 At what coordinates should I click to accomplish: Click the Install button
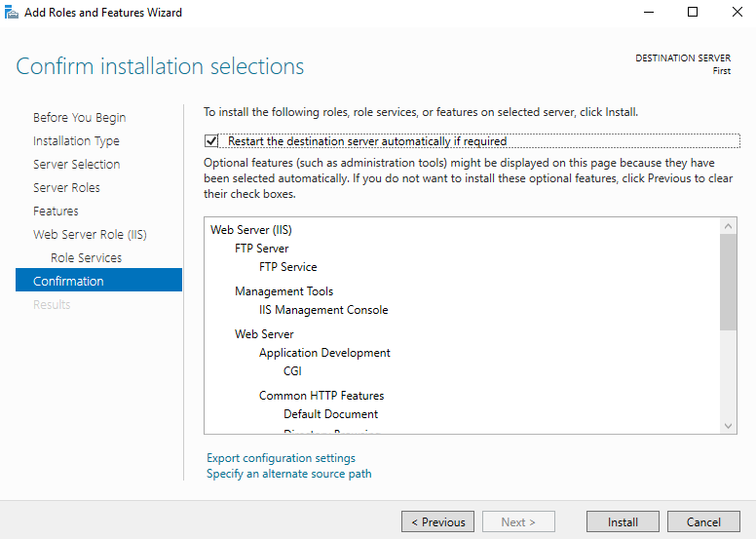click(x=623, y=522)
